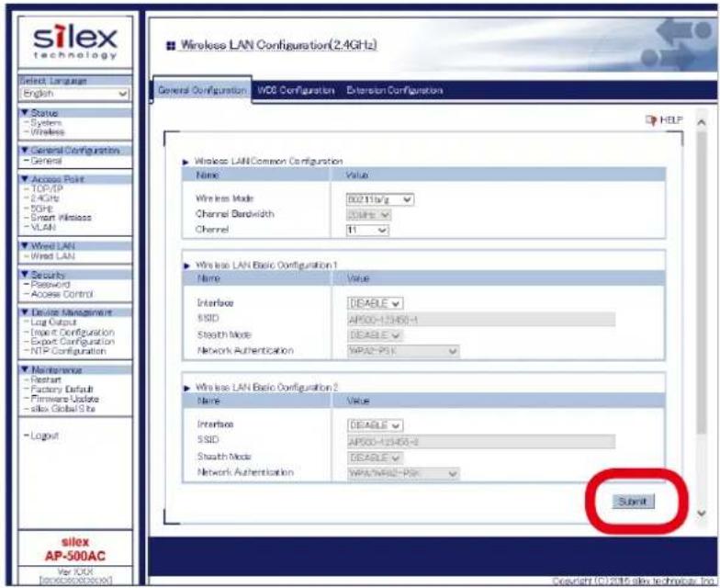Open the Password link
This screenshot has width=720, height=588.
click(x=50, y=285)
